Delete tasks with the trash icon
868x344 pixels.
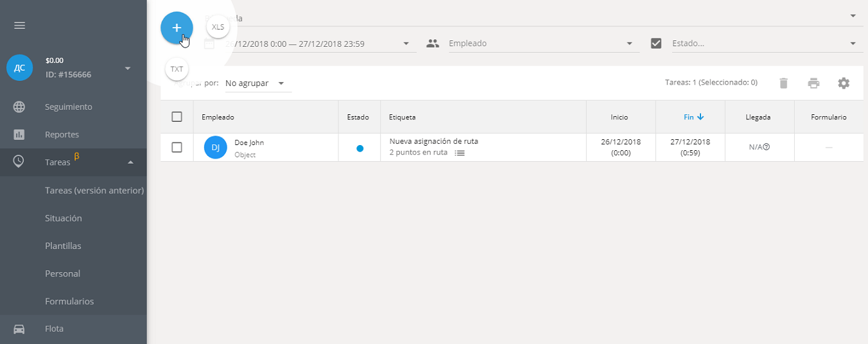coord(783,83)
